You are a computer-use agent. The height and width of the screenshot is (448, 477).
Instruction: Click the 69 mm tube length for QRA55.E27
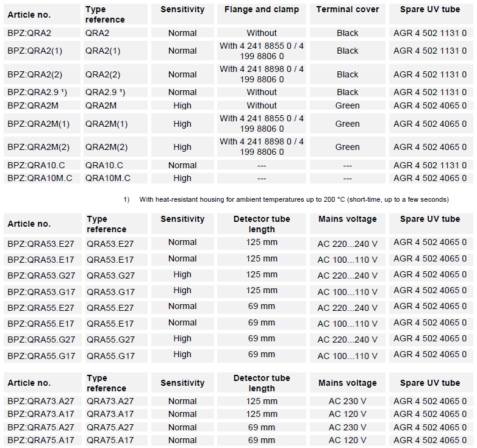(x=262, y=306)
